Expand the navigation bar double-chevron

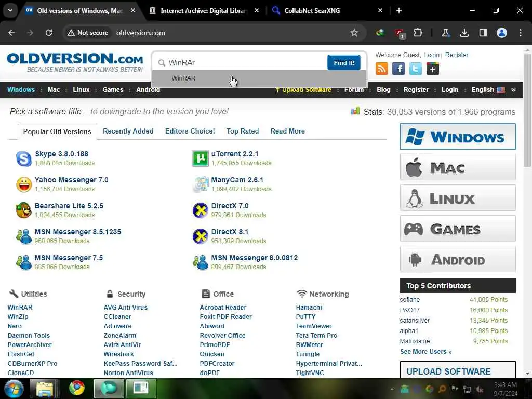(x=513, y=90)
